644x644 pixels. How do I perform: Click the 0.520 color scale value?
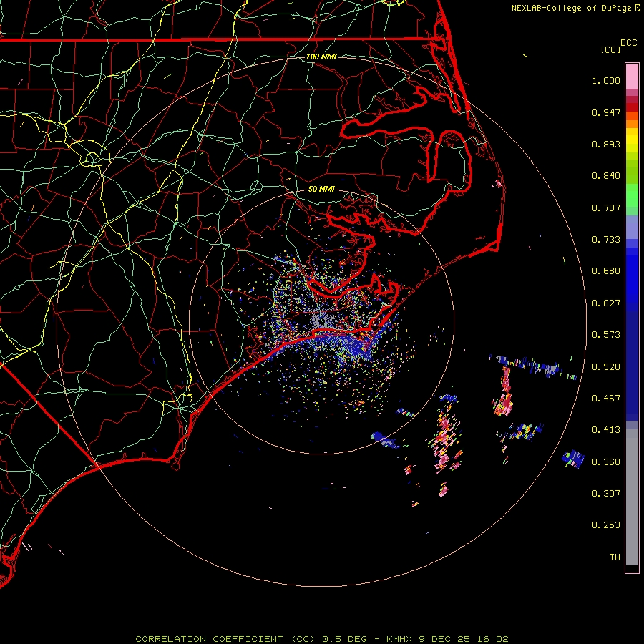(606, 367)
